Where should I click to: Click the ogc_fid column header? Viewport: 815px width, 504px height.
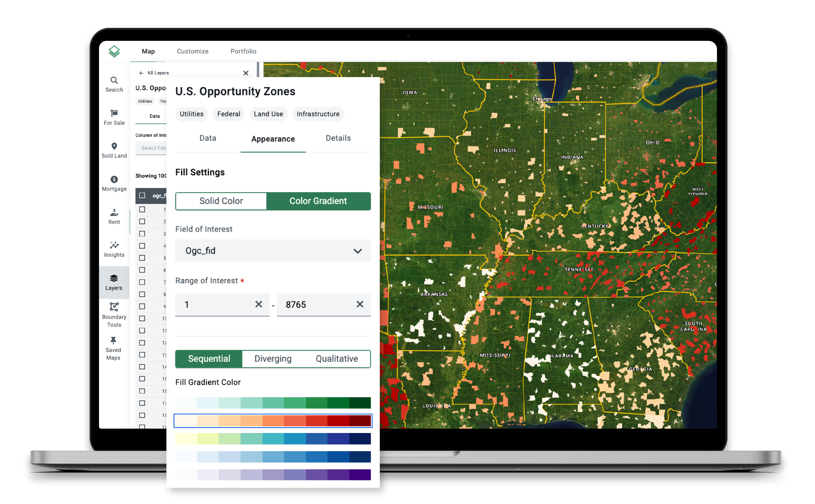[x=159, y=196]
